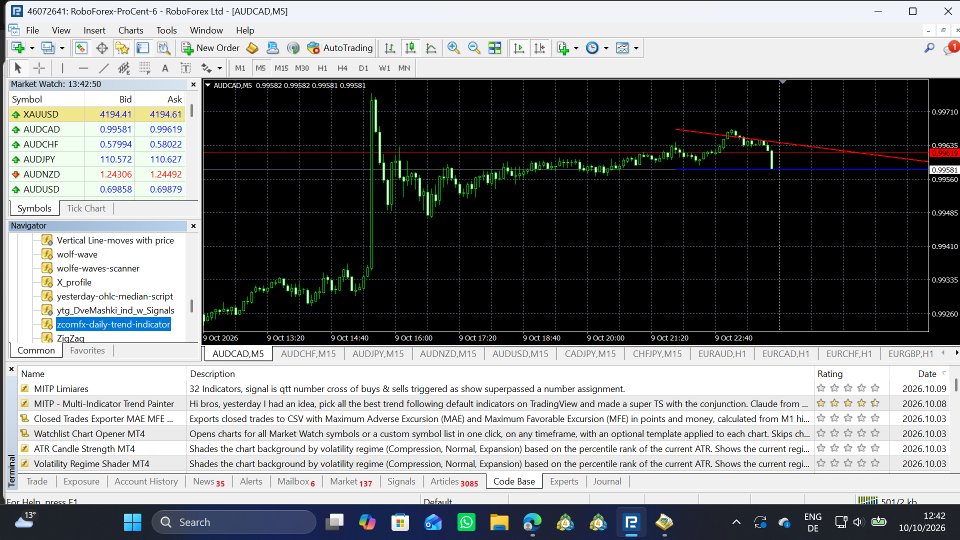Switch to M15 timeframe

point(281,68)
